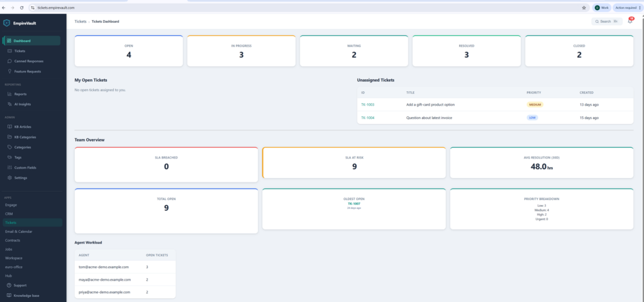The height and width of the screenshot is (302, 644).
Task: Click the Resolved count card
Action: pyautogui.click(x=467, y=51)
